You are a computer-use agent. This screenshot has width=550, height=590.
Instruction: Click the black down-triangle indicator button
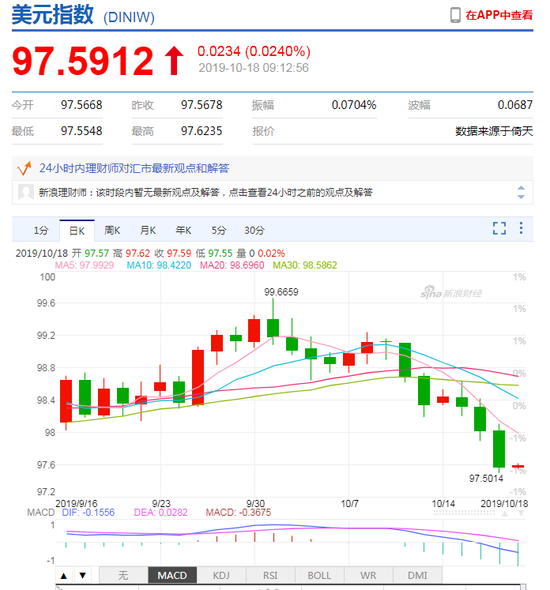tap(83, 575)
